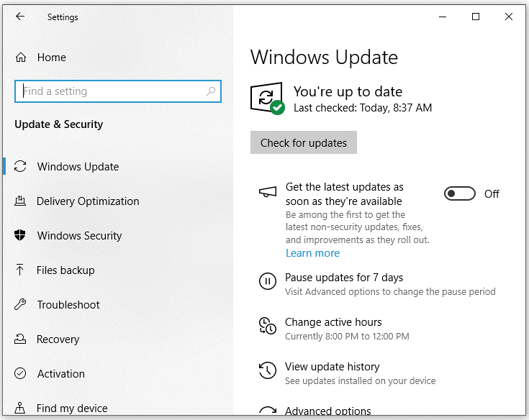Click the Find a setting search box

(112, 91)
